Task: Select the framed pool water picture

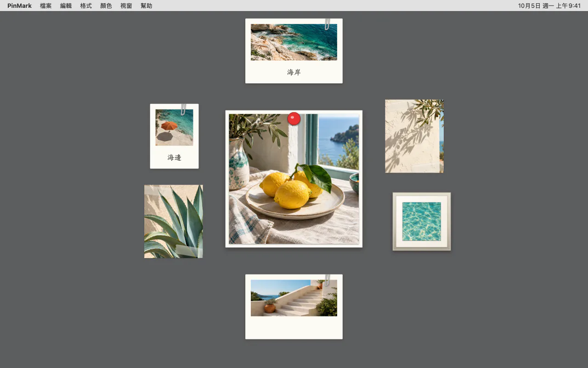Action: (422, 222)
